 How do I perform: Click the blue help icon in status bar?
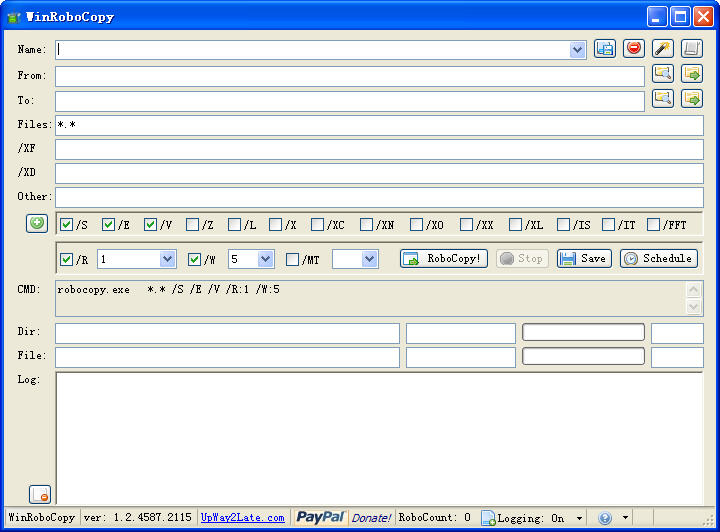(605, 518)
